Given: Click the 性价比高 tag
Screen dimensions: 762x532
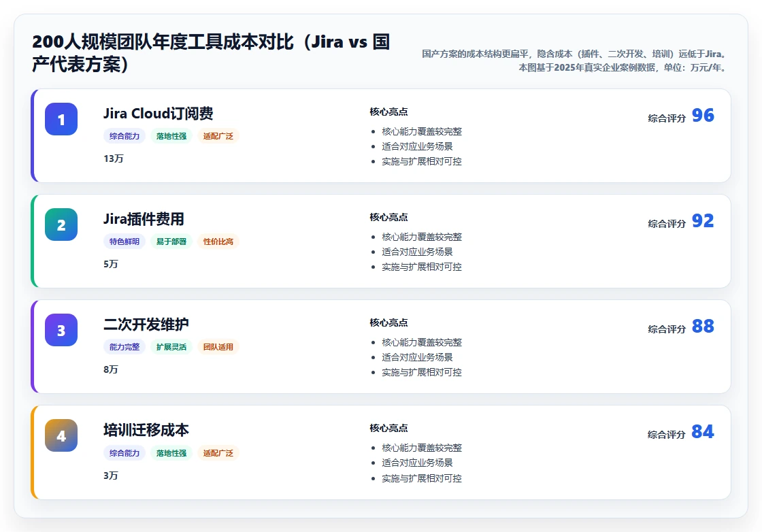Looking at the screenshot, I should [218, 242].
